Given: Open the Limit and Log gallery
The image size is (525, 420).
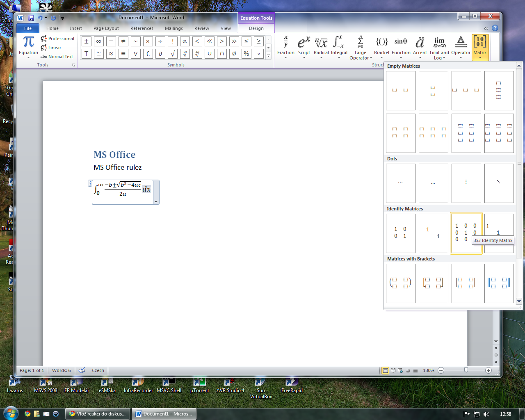Looking at the screenshot, I should click(439, 48).
